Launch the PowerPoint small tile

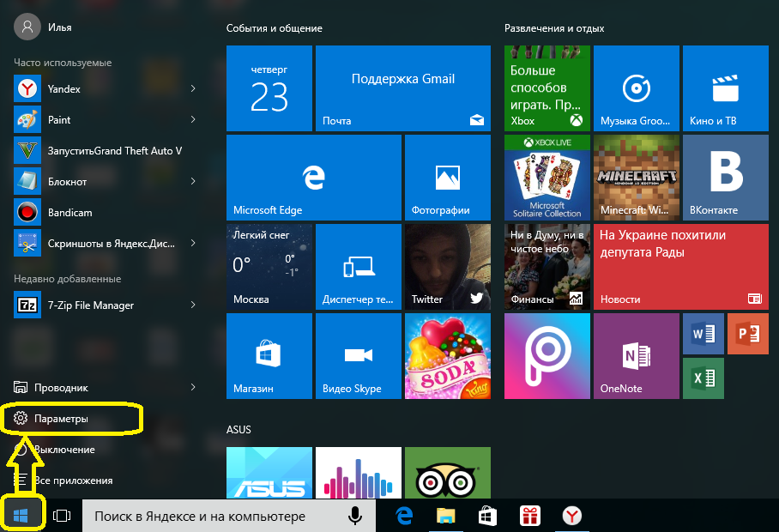pyautogui.click(x=748, y=334)
